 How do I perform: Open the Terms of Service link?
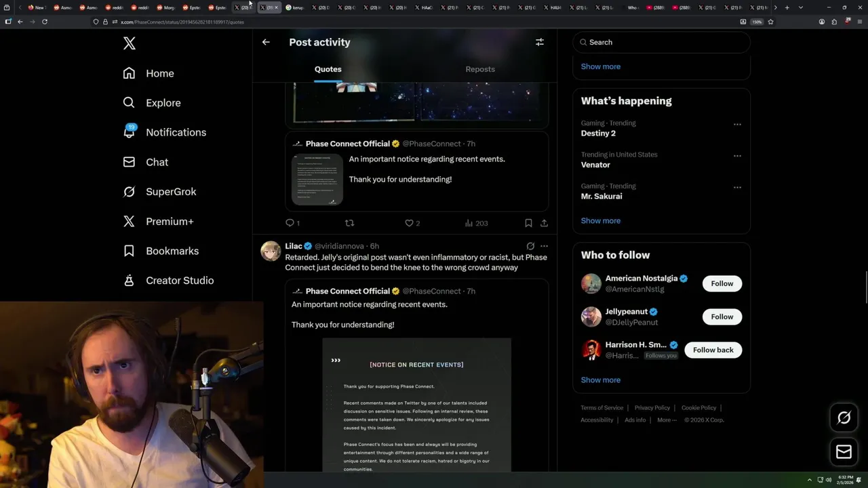pos(602,408)
